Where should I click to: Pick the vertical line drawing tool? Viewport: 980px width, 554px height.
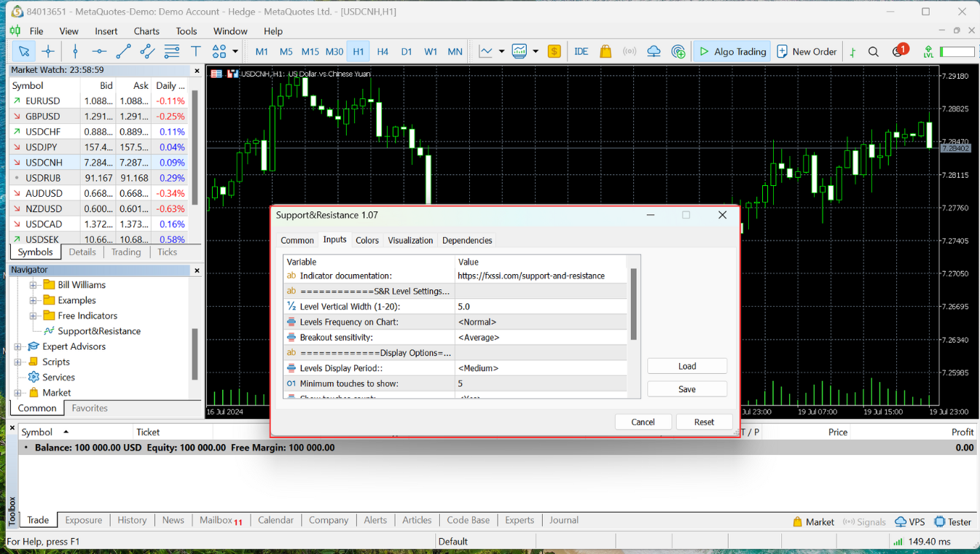[75, 51]
